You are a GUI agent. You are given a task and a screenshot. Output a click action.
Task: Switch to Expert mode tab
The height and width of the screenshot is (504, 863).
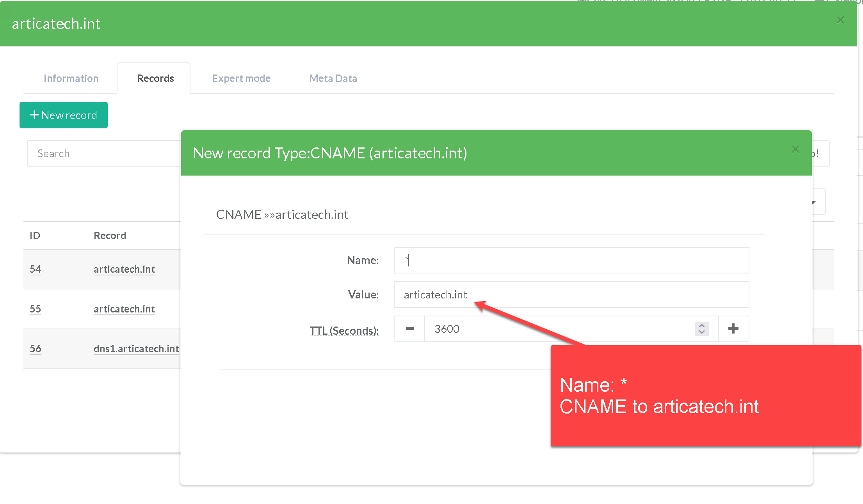click(x=241, y=78)
